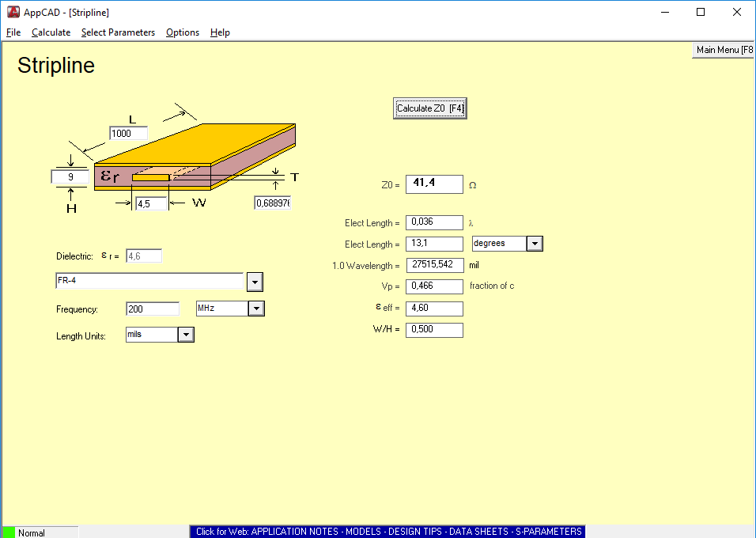
Task: Open the mils Length Units dropdown
Action: (x=186, y=335)
